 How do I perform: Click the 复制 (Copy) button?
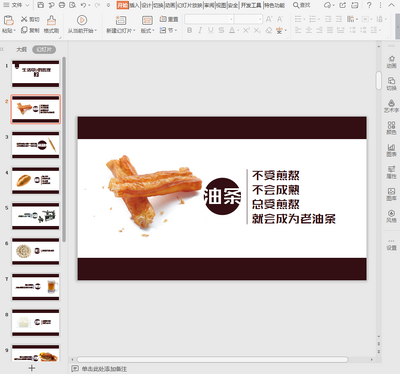tap(30, 30)
